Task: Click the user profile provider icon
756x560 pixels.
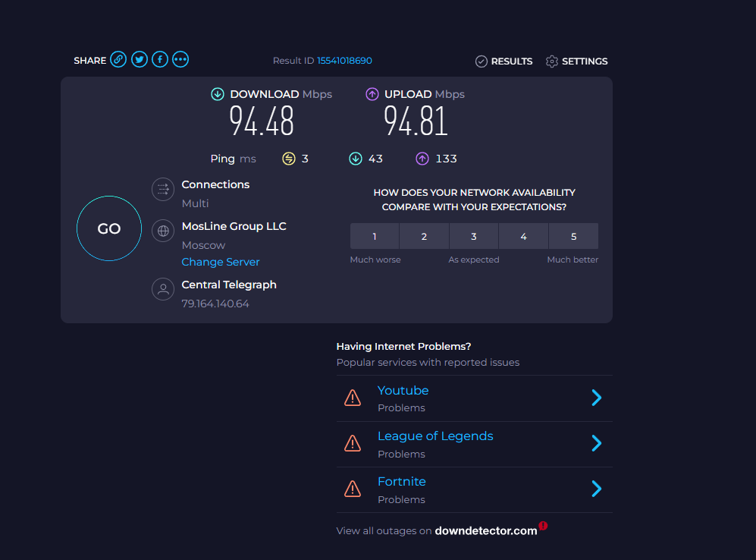Action: coord(163,289)
